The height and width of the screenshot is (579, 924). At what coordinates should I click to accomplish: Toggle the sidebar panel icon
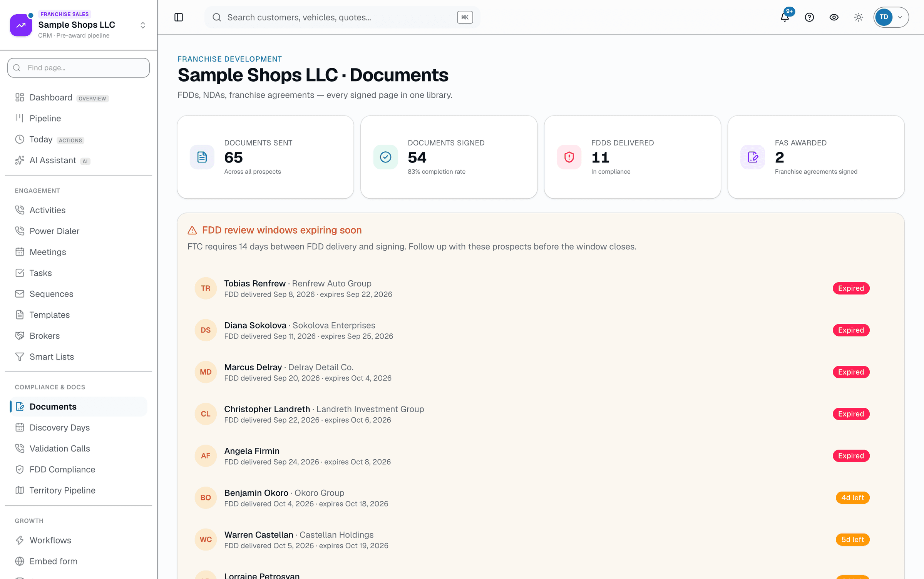pos(179,17)
